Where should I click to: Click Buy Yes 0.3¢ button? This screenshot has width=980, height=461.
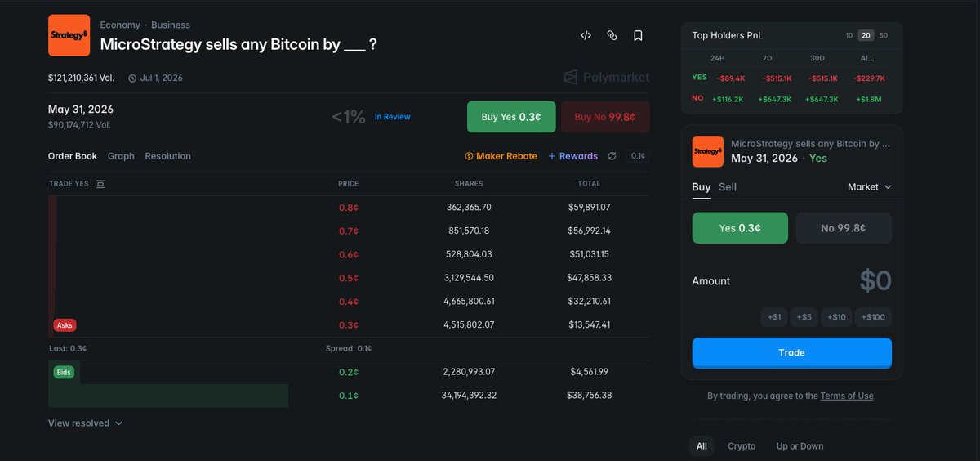coord(510,117)
